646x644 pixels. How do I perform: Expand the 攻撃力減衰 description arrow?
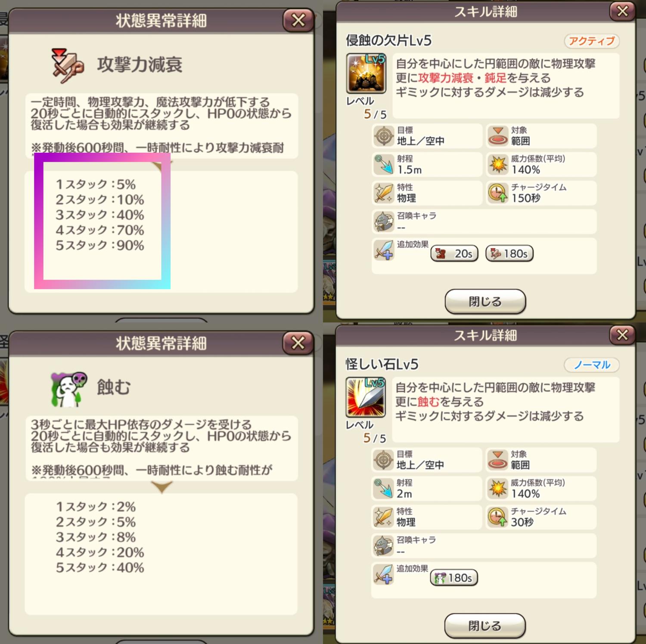point(162,165)
